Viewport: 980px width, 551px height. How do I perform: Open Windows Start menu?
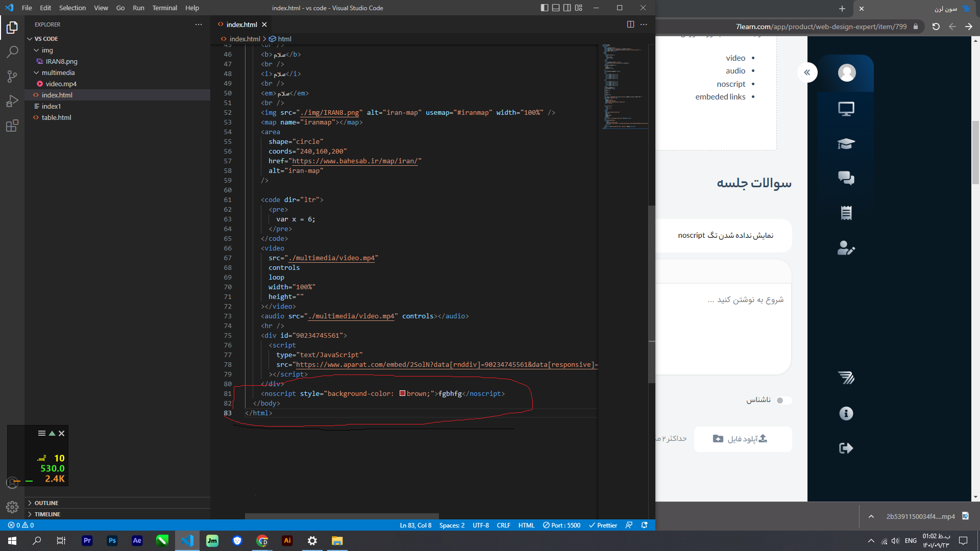coord(12,541)
